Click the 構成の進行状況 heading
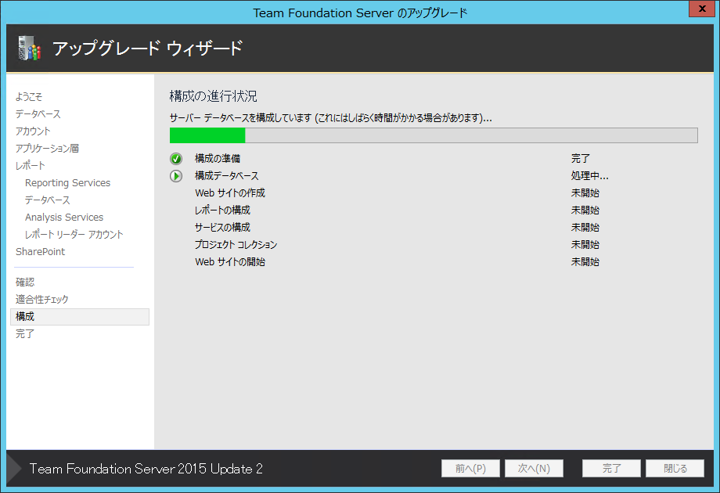Viewport: 720px width, 493px height. tap(213, 96)
